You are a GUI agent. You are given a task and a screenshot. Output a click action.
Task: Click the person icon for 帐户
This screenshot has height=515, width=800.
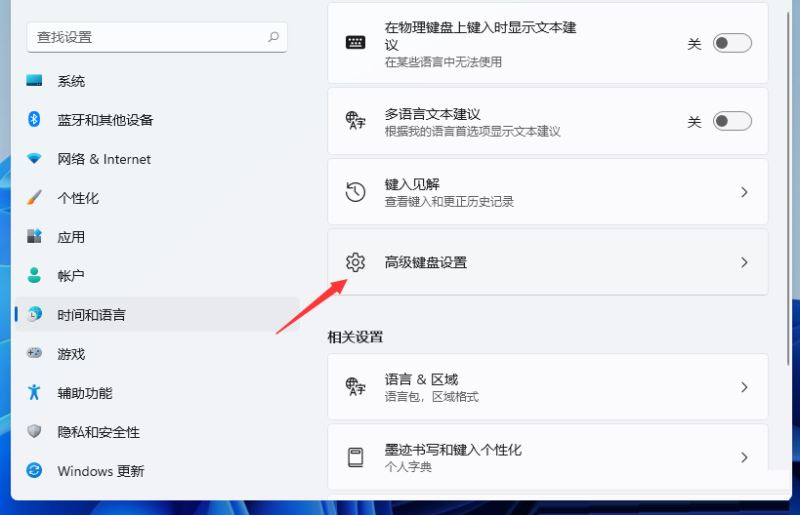(34, 275)
